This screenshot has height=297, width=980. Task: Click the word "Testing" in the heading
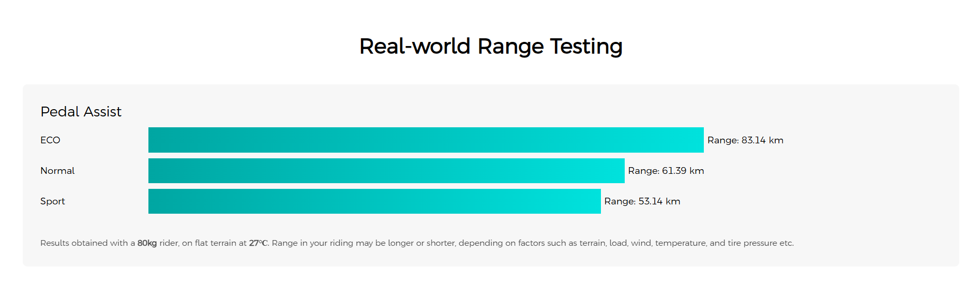click(586, 47)
